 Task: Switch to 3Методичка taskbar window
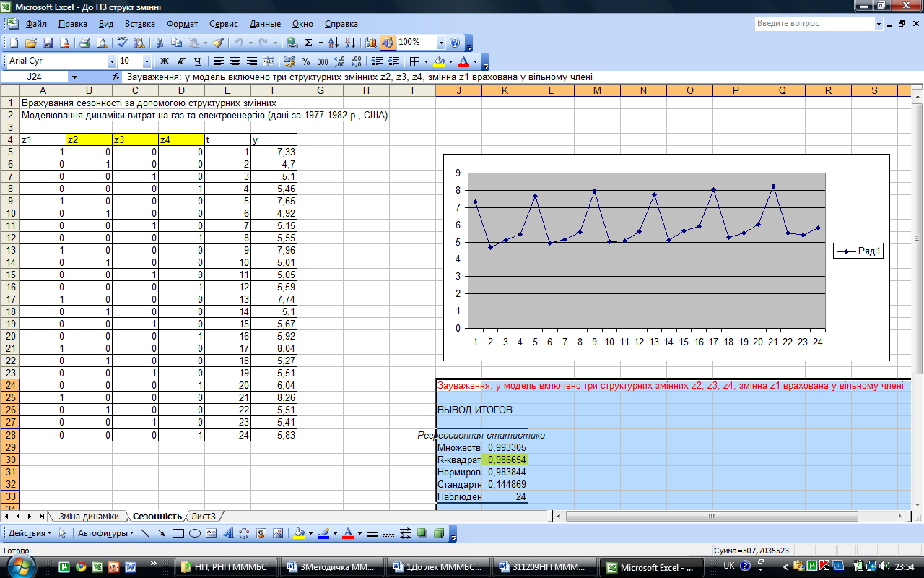(x=332, y=567)
